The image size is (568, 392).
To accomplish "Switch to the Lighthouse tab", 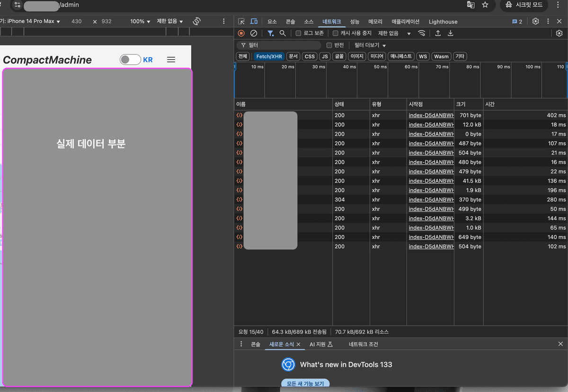I will pyautogui.click(x=443, y=21).
